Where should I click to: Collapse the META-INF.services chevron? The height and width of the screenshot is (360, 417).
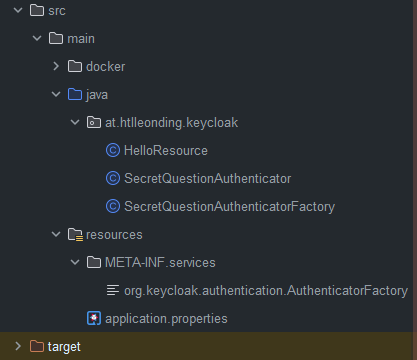(75, 262)
